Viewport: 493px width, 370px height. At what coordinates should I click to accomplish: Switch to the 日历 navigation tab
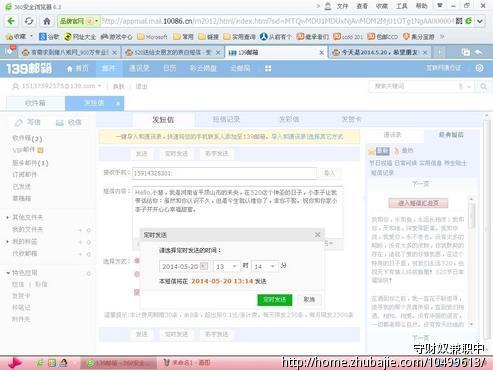pos(169,69)
